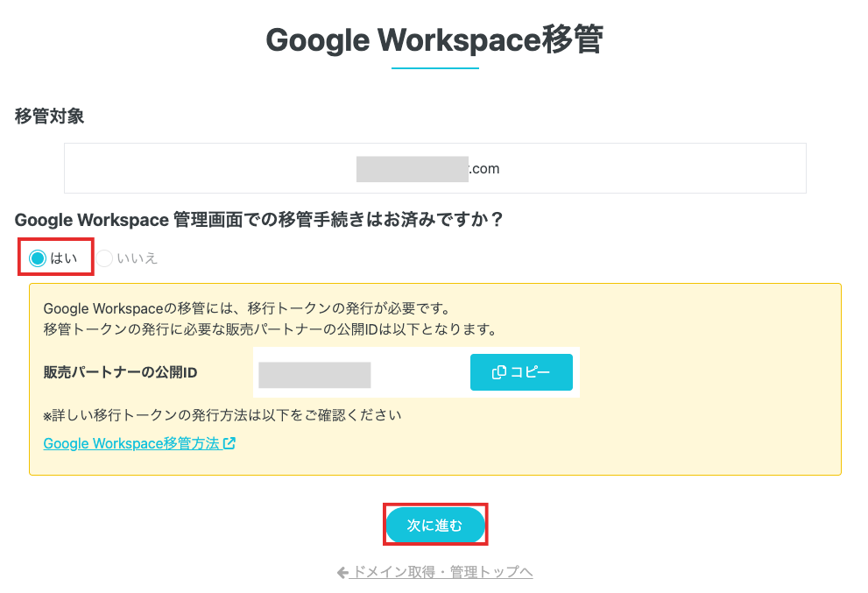Click the 移管対象 section heading
The image size is (868, 593).
pos(50,116)
